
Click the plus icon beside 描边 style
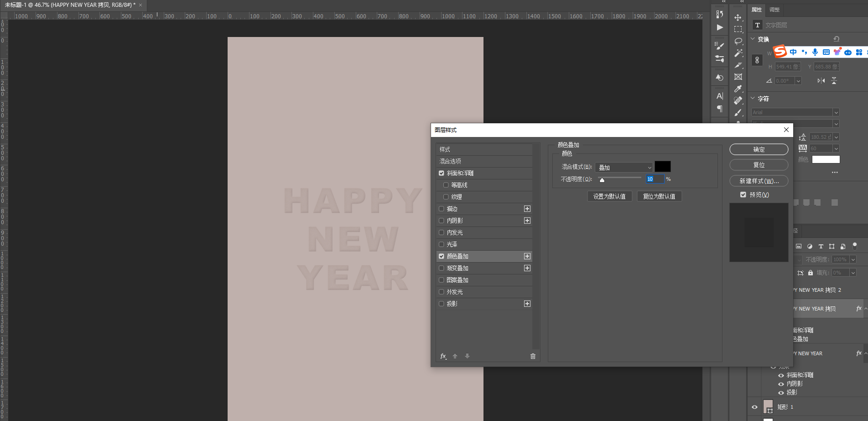coord(527,209)
